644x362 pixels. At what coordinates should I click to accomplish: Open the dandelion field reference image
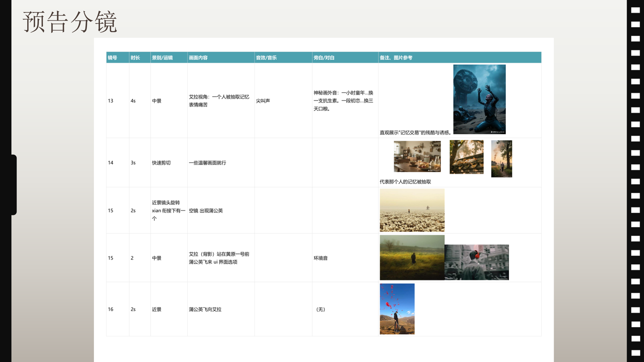coord(412,210)
